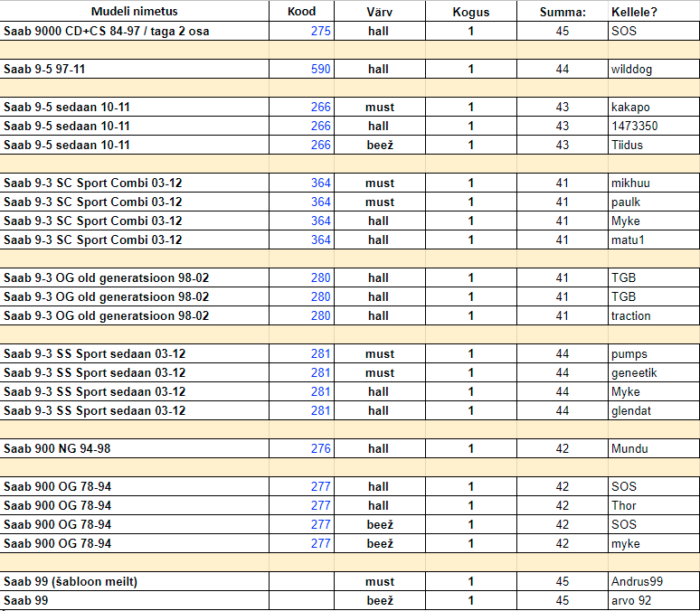Click the name 'geneetik'
This screenshot has width=700, height=611.
[x=634, y=372]
